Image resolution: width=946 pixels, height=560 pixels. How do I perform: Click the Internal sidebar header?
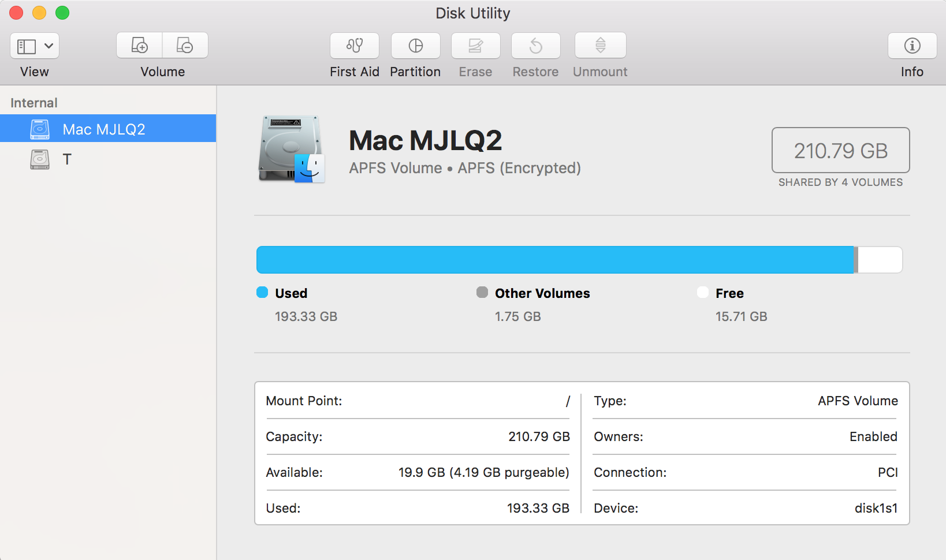(x=34, y=103)
